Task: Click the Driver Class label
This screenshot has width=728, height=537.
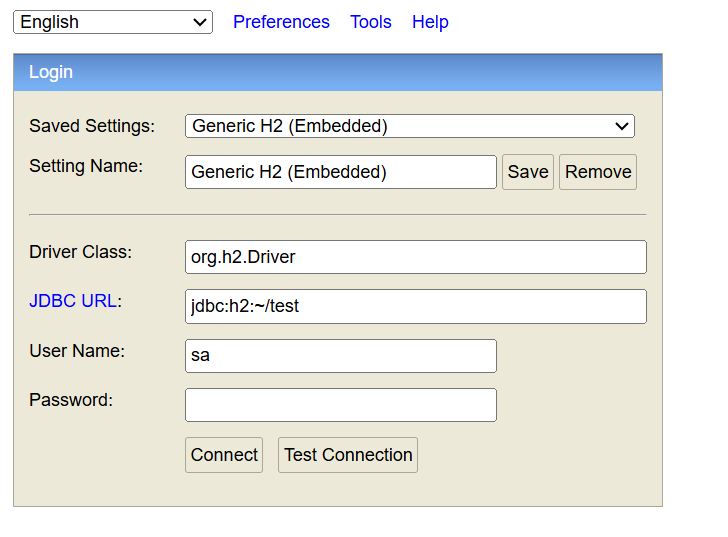Action: (x=80, y=252)
